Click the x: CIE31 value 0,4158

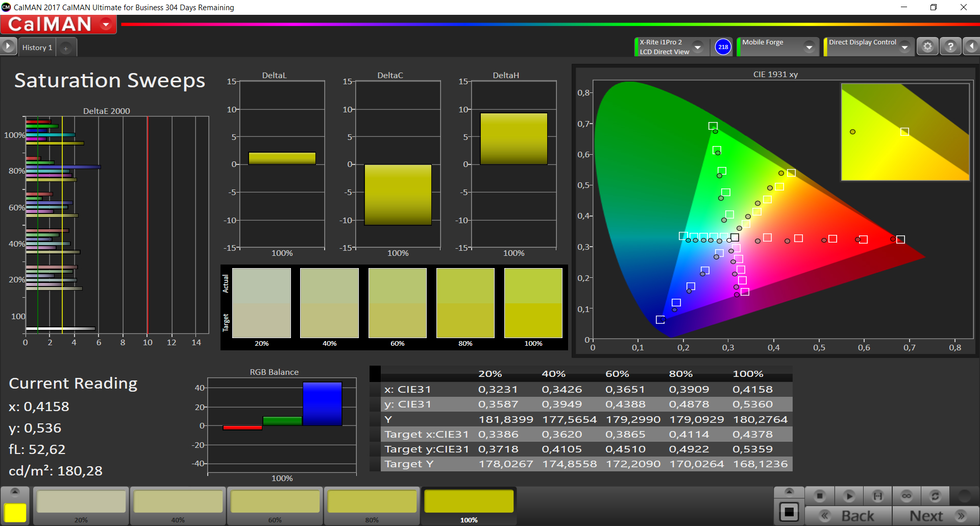point(752,389)
